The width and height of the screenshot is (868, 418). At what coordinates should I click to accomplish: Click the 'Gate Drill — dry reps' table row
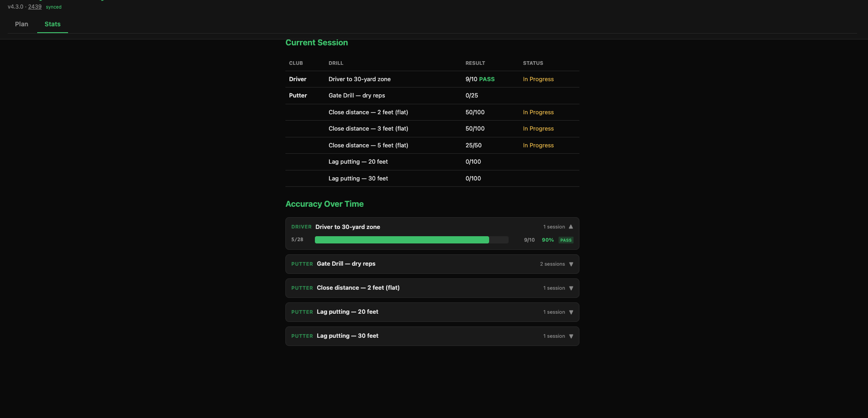coord(432,96)
